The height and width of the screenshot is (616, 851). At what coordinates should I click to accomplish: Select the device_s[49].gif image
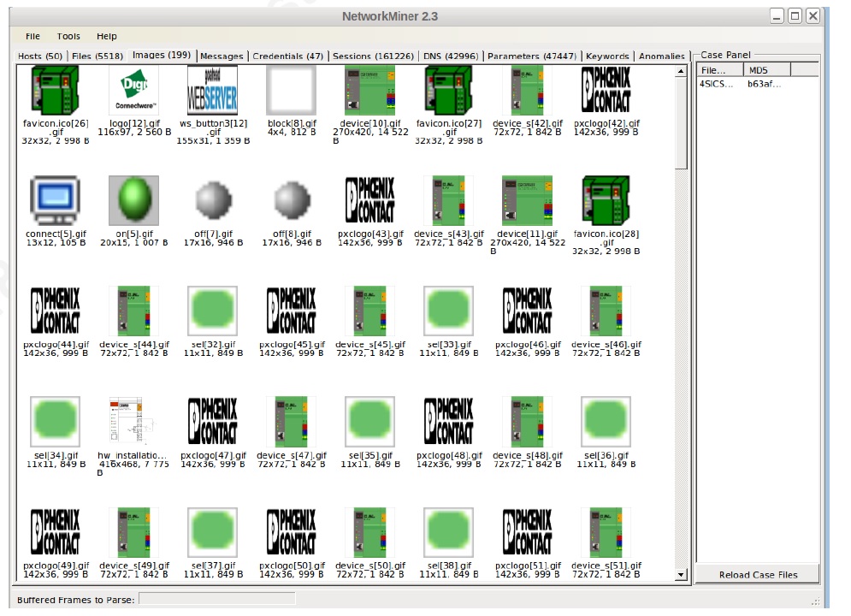click(134, 532)
